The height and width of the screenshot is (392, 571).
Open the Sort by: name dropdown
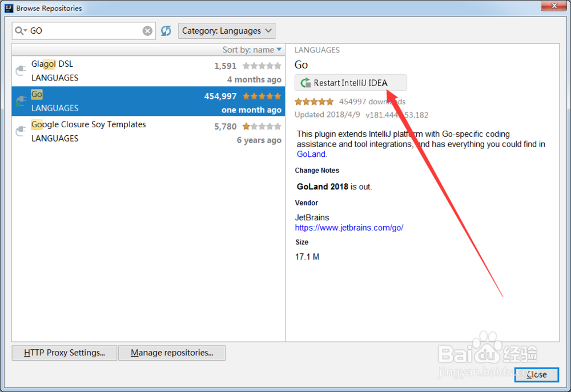tap(252, 50)
